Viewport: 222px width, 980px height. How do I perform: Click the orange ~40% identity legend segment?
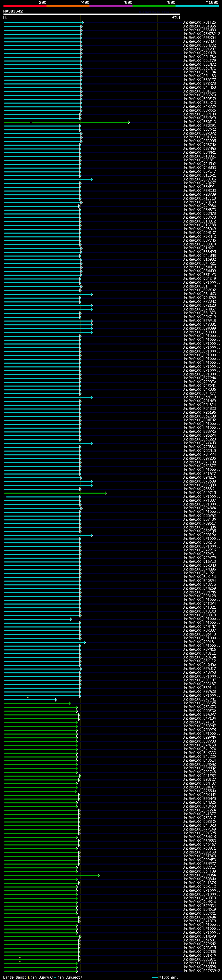[68, 6]
